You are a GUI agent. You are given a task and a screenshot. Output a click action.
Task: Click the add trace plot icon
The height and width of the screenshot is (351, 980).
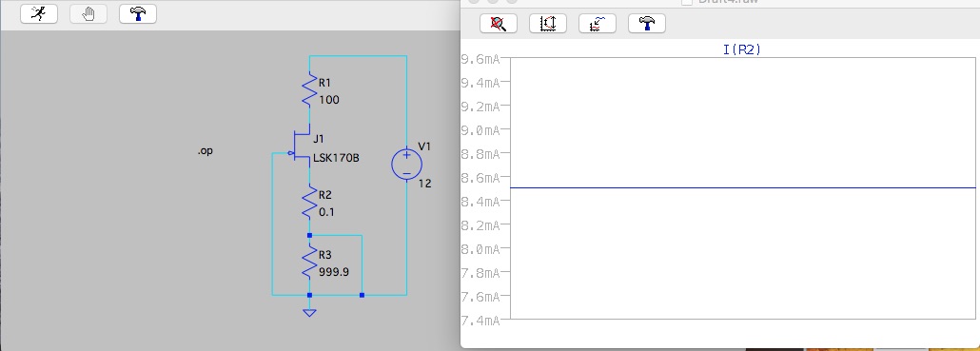597,24
